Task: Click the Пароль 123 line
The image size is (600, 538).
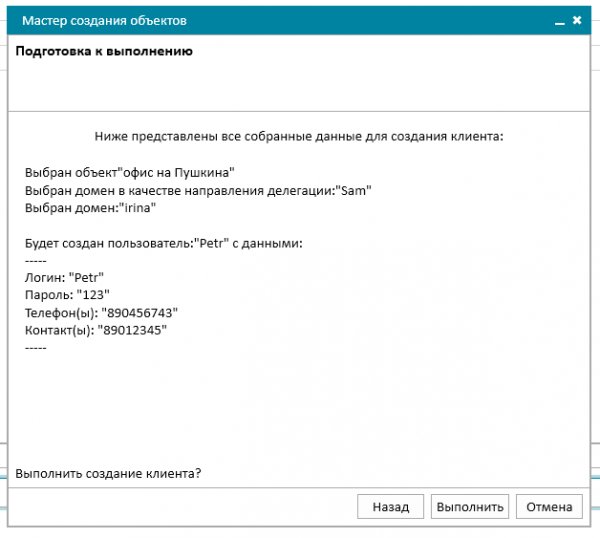Action: coord(67,295)
